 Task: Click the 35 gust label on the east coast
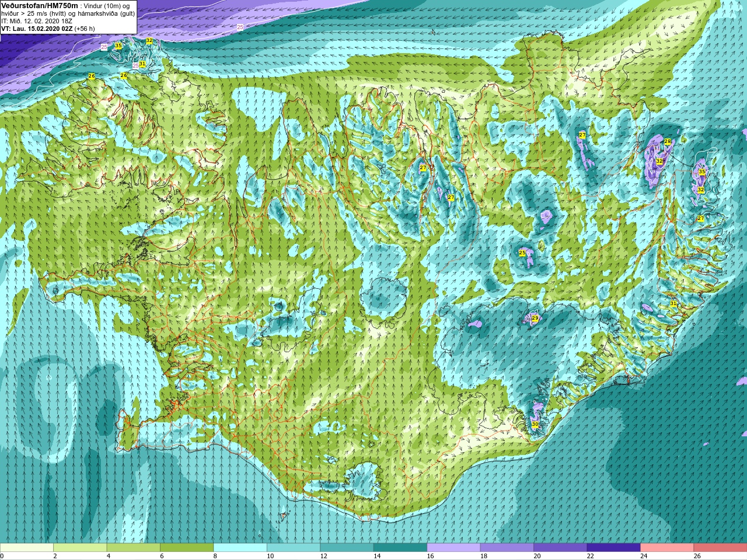[x=702, y=171]
